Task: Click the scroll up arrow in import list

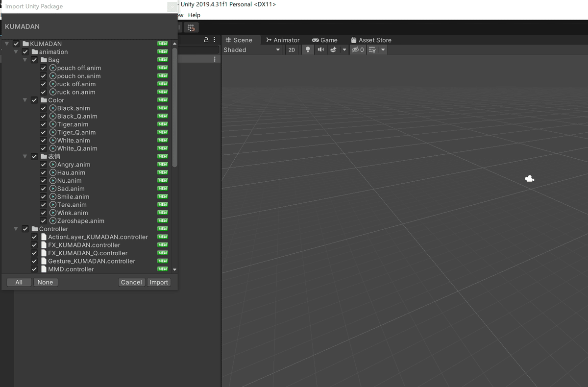Action: (x=175, y=44)
